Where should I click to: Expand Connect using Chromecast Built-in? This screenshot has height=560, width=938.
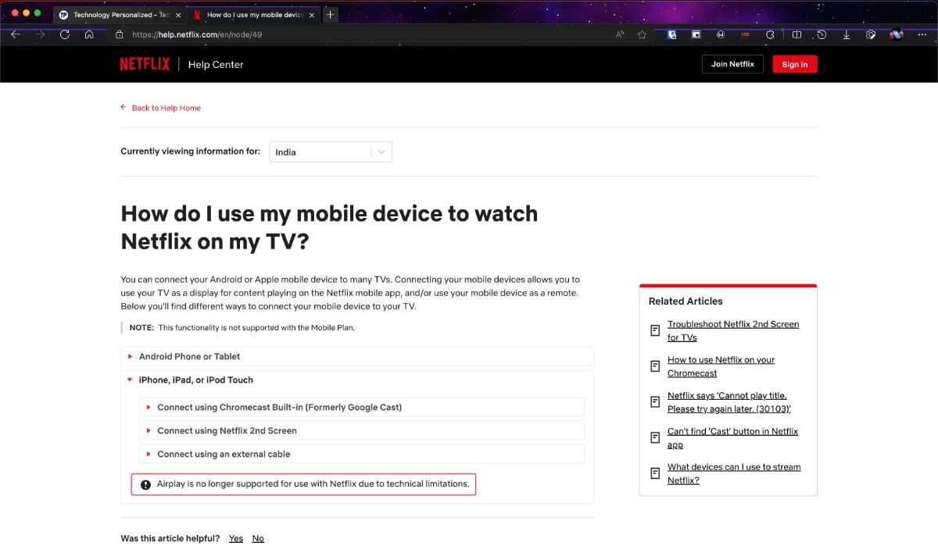(x=361, y=407)
